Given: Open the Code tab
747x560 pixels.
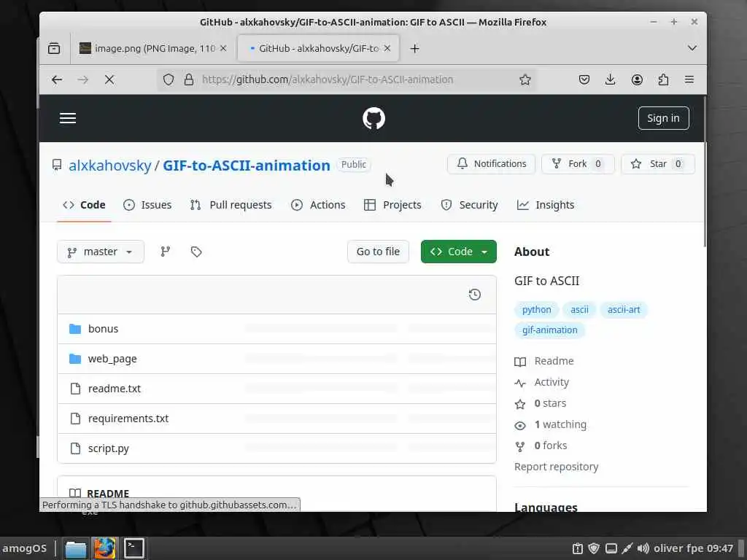Looking at the screenshot, I should tap(84, 205).
